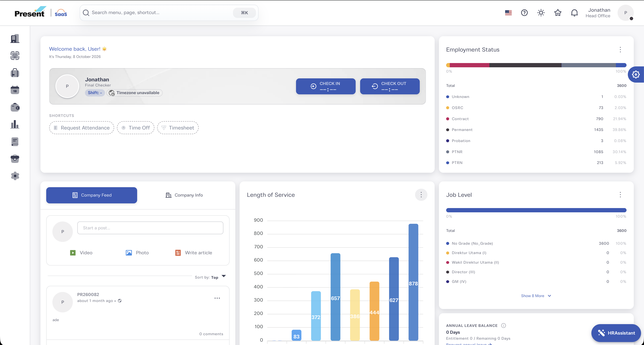Click the 878 bar in Length of Service
Image resolution: width=644 pixels, height=345 pixels.
coord(413,282)
